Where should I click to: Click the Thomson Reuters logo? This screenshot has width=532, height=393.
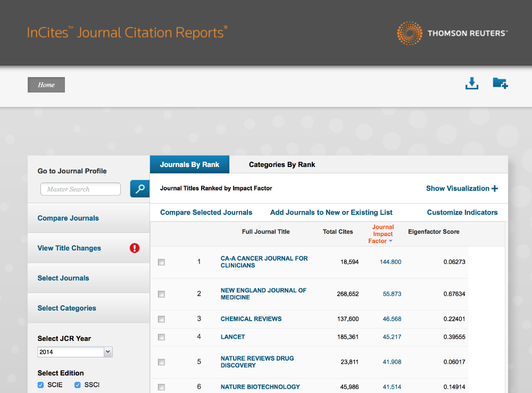click(x=452, y=33)
